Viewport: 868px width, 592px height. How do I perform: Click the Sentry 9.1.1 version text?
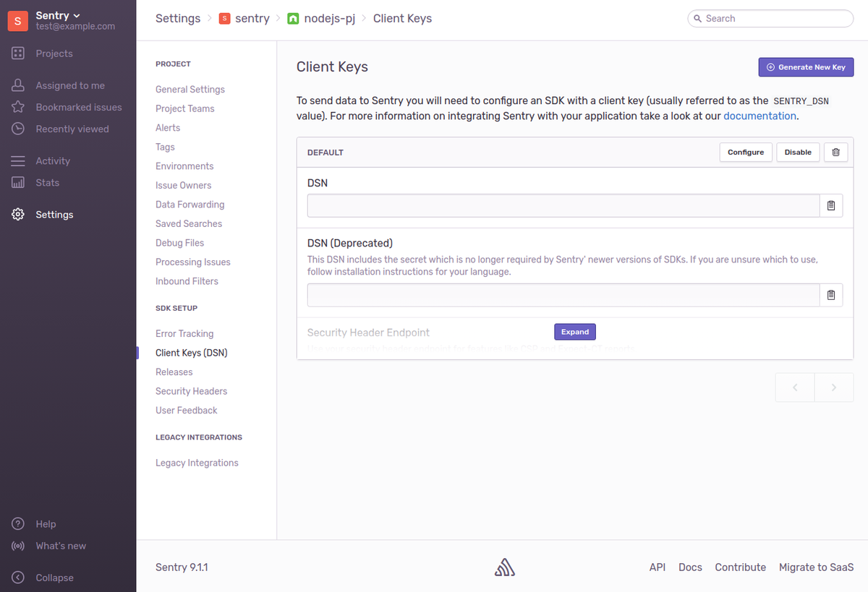click(182, 567)
